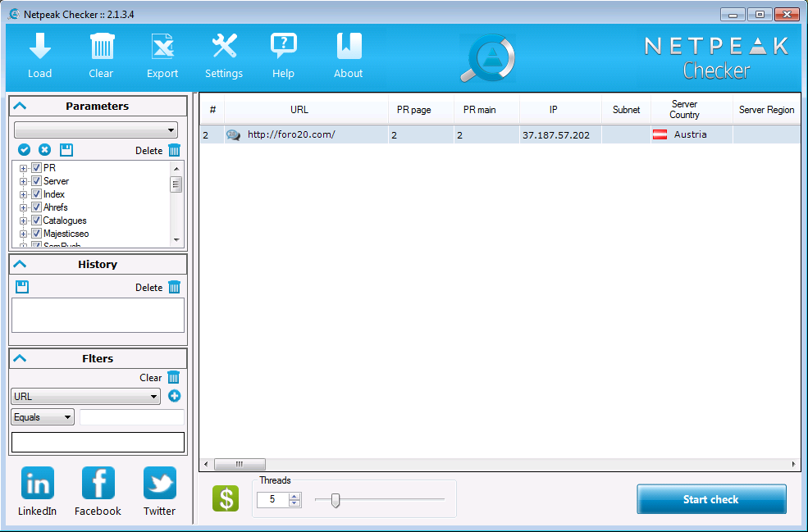The width and height of the screenshot is (808, 532).
Task: Collapse the Filters panel chevron
Action: click(20, 358)
